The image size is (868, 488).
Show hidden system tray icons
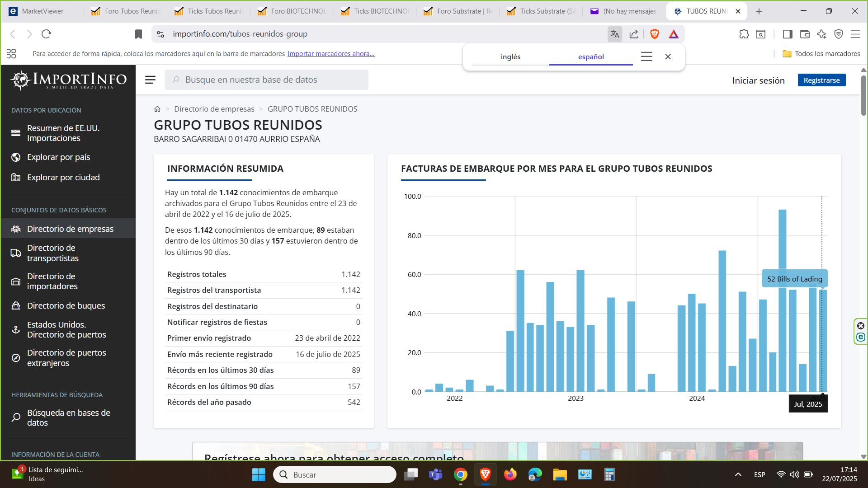point(738,474)
